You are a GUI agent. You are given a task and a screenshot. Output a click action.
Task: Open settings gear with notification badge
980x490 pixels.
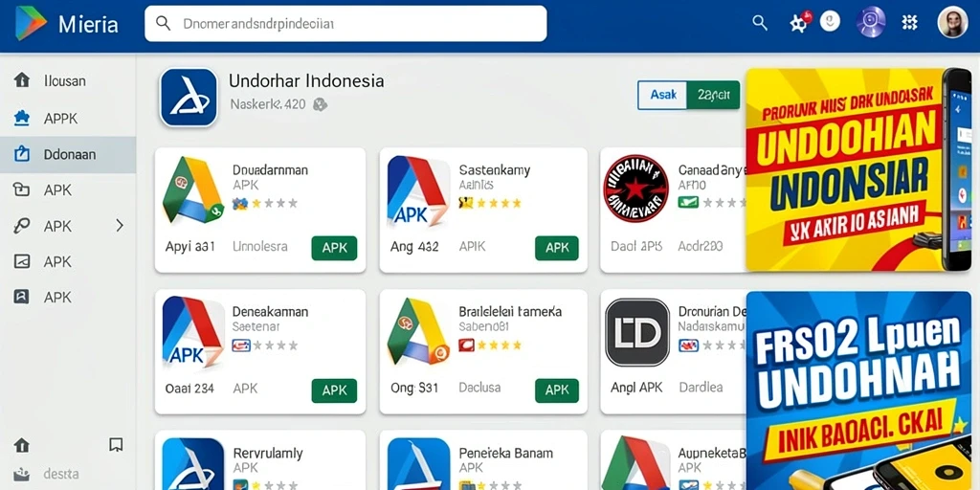(799, 23)
